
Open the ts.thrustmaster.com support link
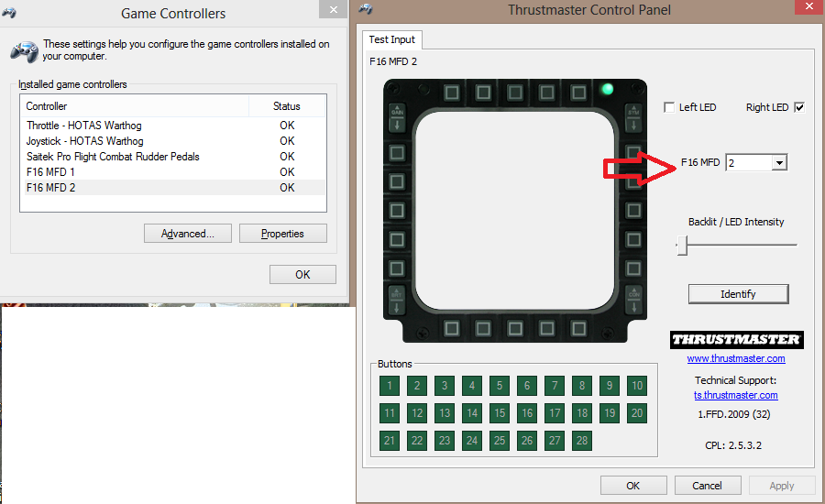pyautogui.click(x=735, y=395)
